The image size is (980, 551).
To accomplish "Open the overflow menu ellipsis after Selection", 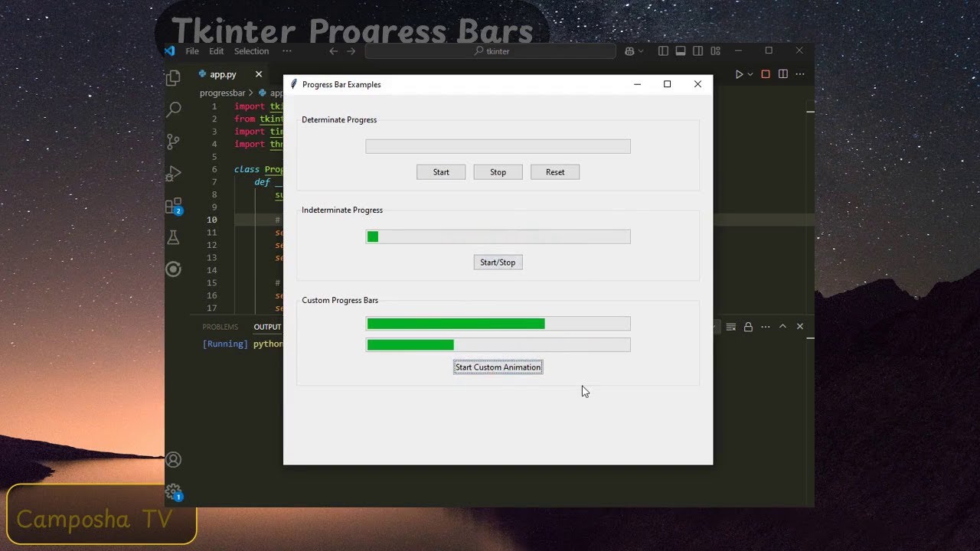I will tap(286, 51).
